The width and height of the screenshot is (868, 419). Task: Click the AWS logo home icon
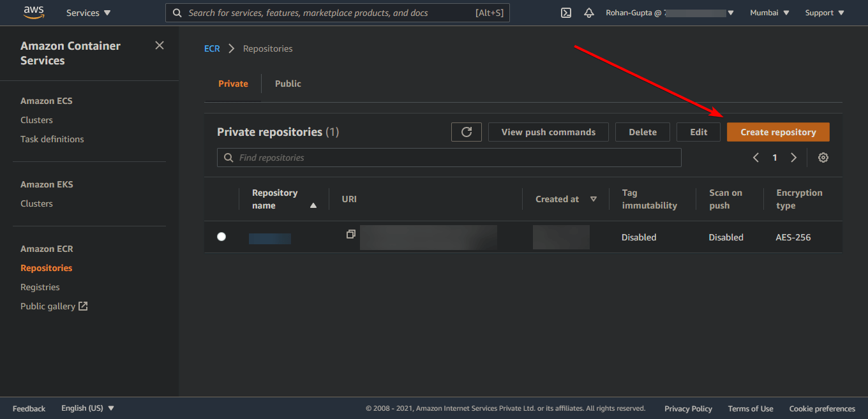tap(34, 12)
